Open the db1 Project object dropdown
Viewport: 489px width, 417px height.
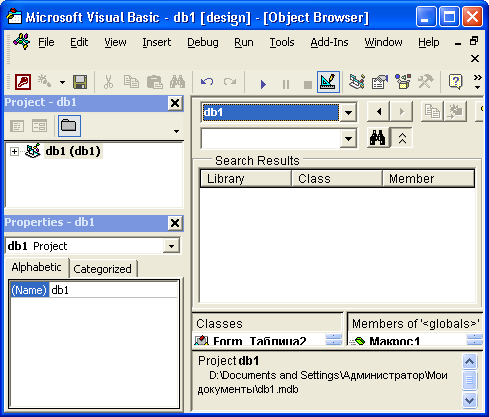point(171,246)
